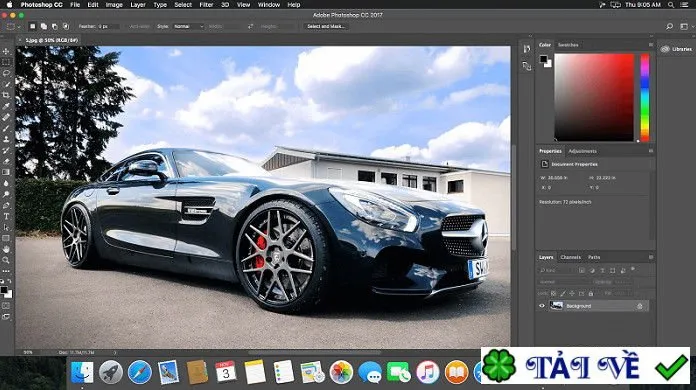Open the workspace switcher dropdown
The height and width of the screenshot is (390, 696).
point(686,27)
